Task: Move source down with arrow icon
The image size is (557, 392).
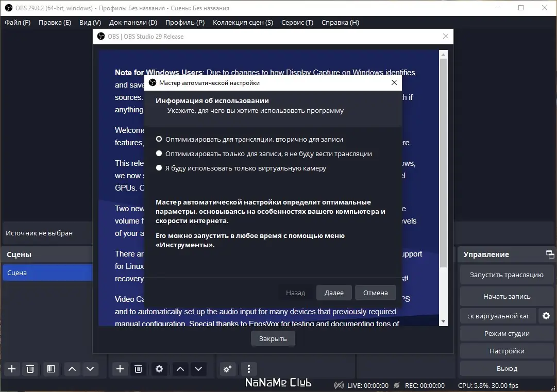Action: 198,369
